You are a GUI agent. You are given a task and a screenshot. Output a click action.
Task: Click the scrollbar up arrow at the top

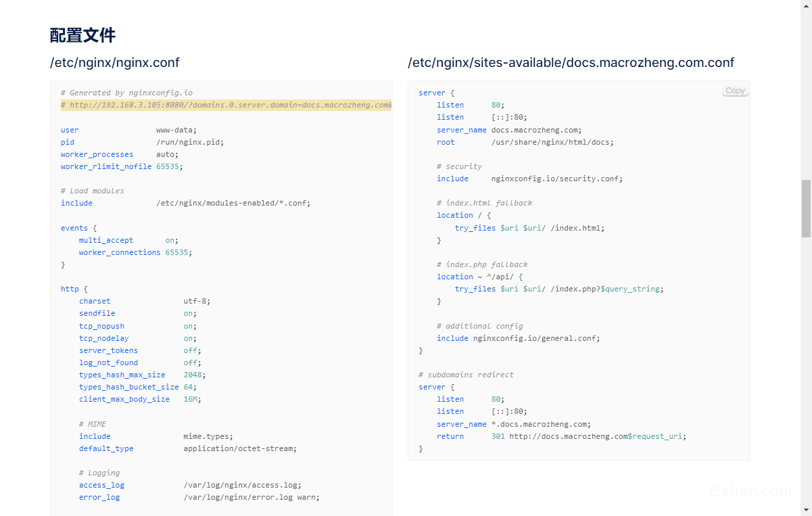(x=806, y=5)
